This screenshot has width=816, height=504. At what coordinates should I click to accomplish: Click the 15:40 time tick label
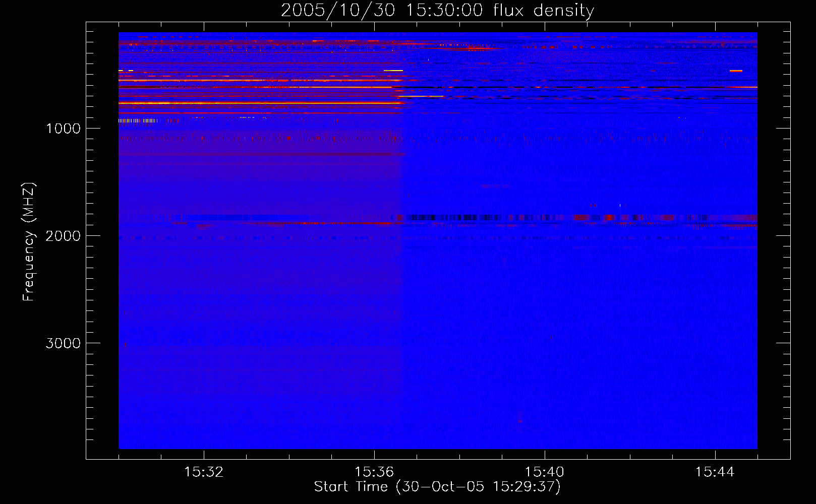pos(545,472)
